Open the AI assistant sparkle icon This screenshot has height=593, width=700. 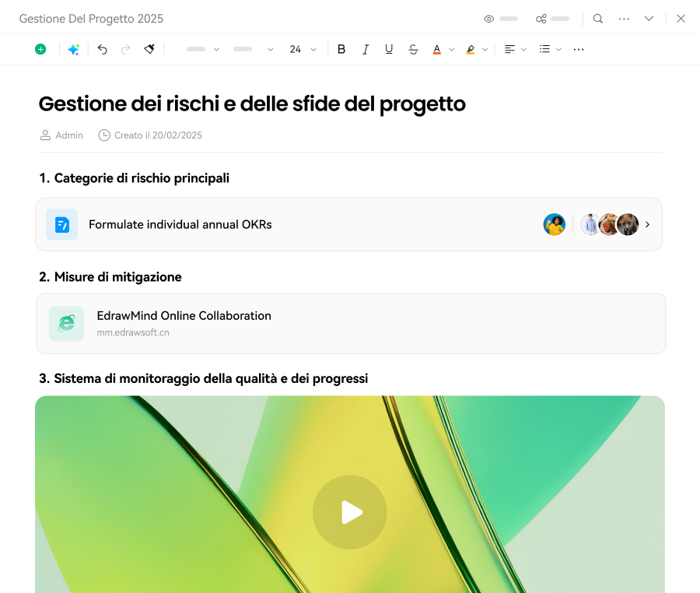pos(73,48)
